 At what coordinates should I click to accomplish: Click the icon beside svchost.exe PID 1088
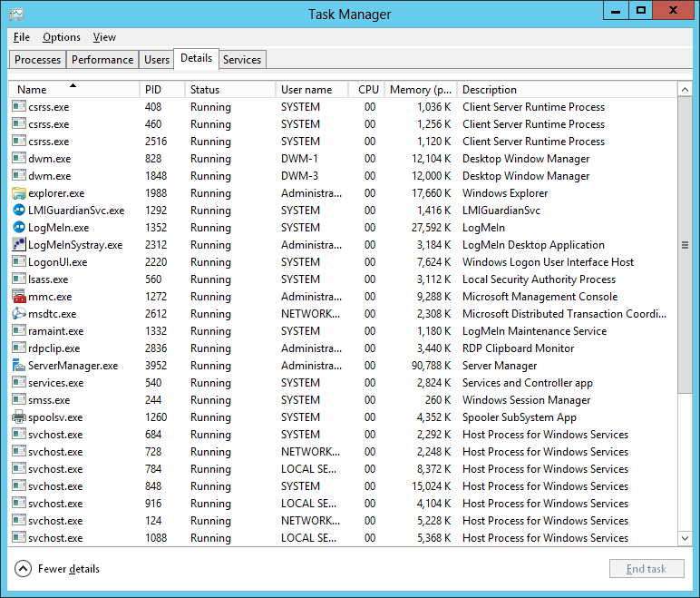click(19, 538)
